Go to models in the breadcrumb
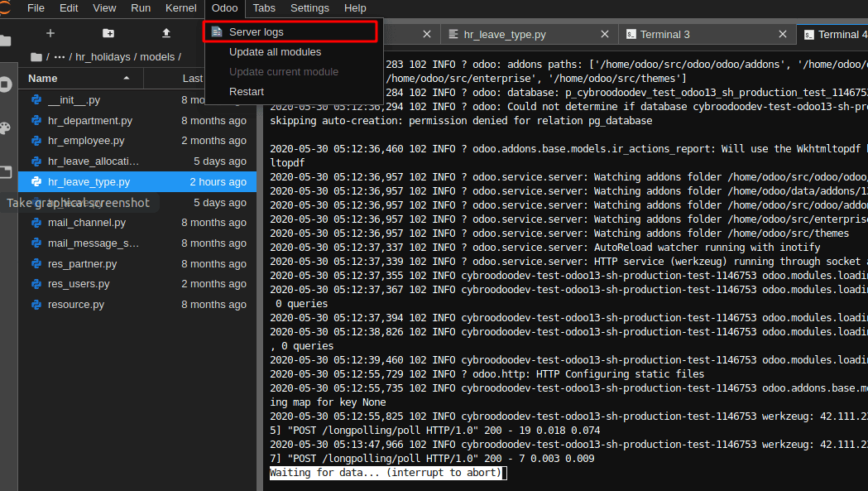Viewport: 868px width, 491px height. coord(157,57)
